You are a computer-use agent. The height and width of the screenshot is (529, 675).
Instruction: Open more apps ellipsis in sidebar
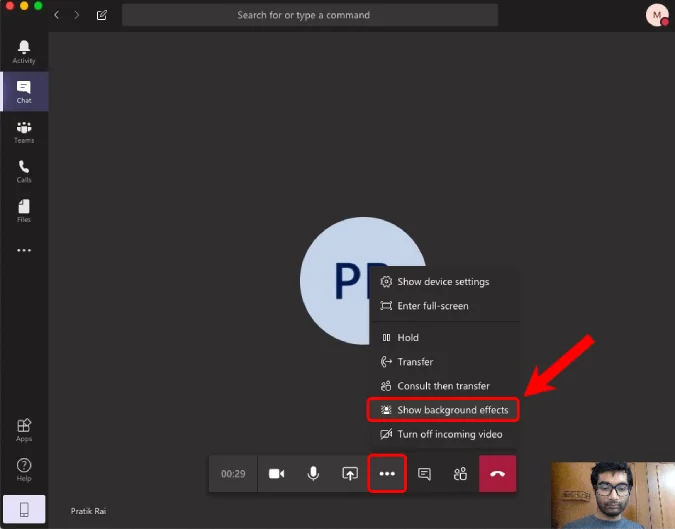click(24, 250)
